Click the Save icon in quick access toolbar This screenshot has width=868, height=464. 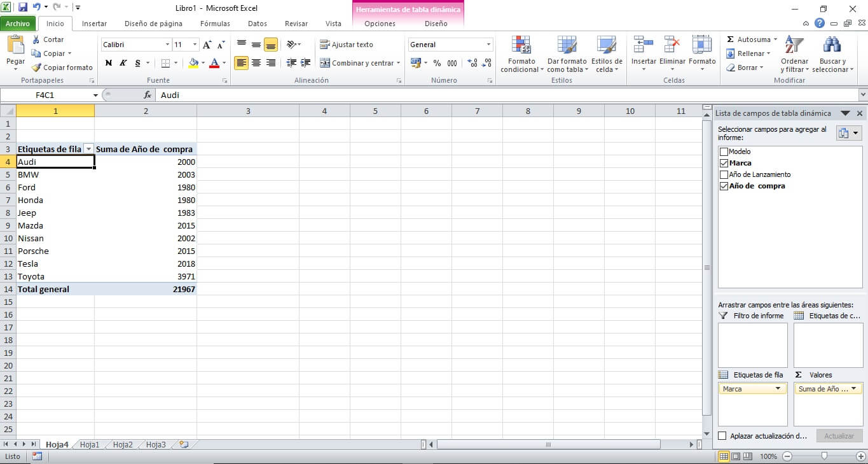point(23,8)
